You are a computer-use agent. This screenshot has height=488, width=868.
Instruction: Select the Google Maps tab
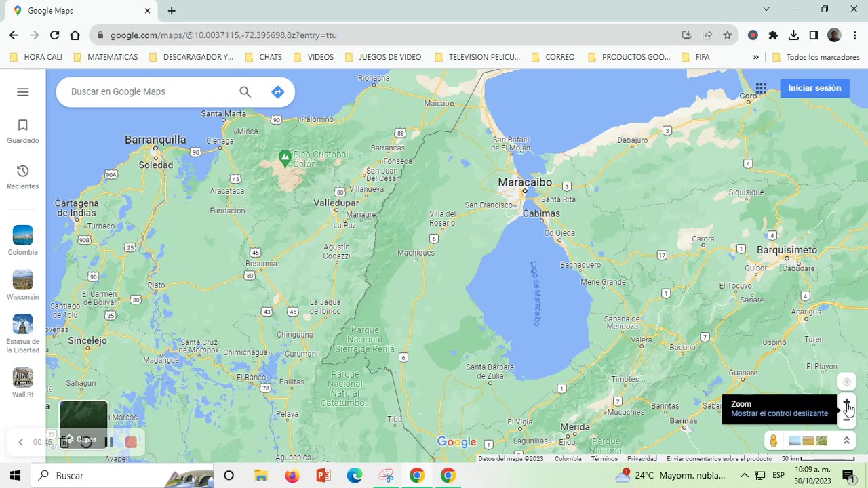coord(81,11)
